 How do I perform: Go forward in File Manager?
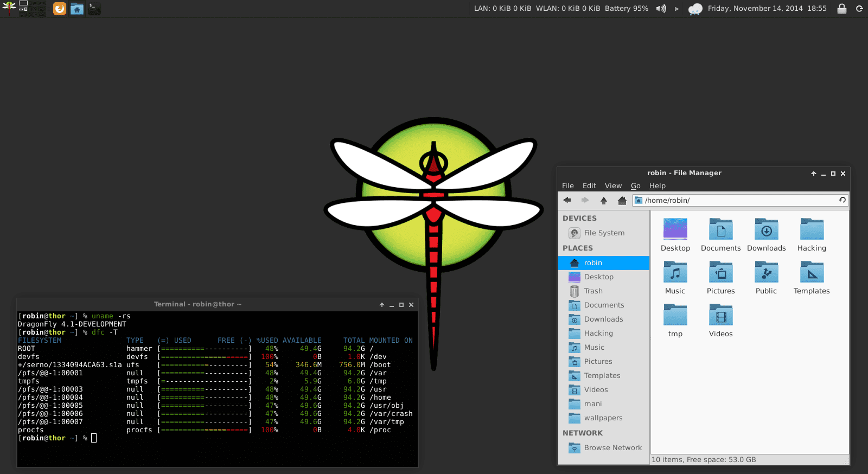pyautogui.click(x=585, y=200)
